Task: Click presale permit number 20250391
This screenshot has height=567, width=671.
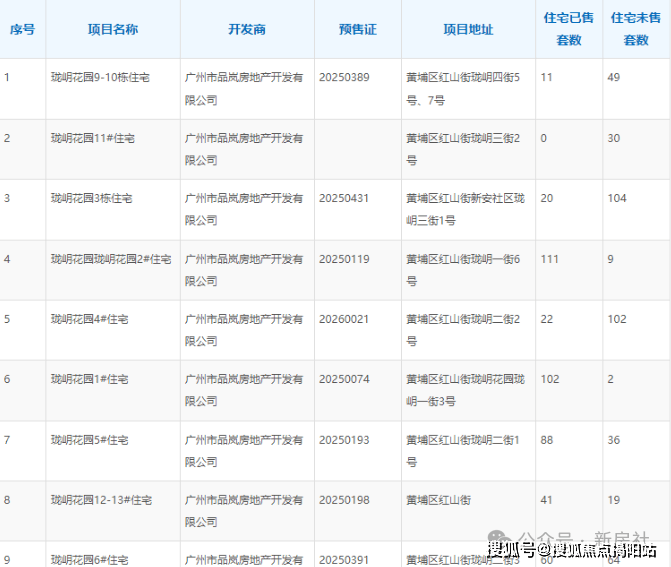Action: (x=344, y=560)
